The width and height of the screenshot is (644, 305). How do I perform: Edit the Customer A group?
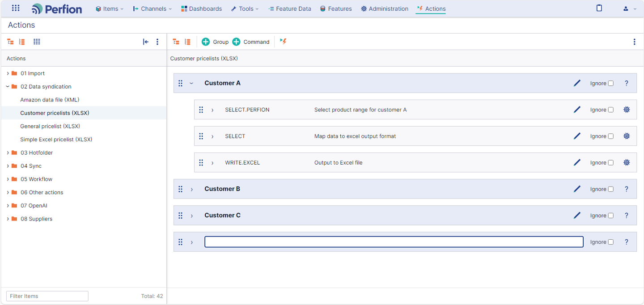click(577, 83)
